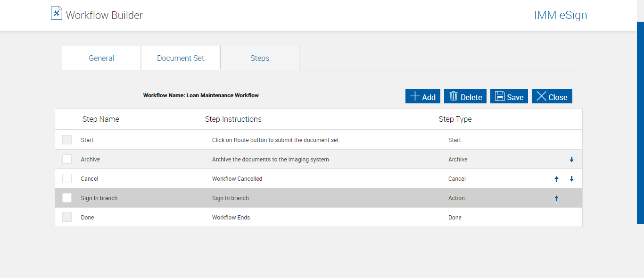Click the Done step row
This screenshot has height=278, width=644.
pos(87,218)
